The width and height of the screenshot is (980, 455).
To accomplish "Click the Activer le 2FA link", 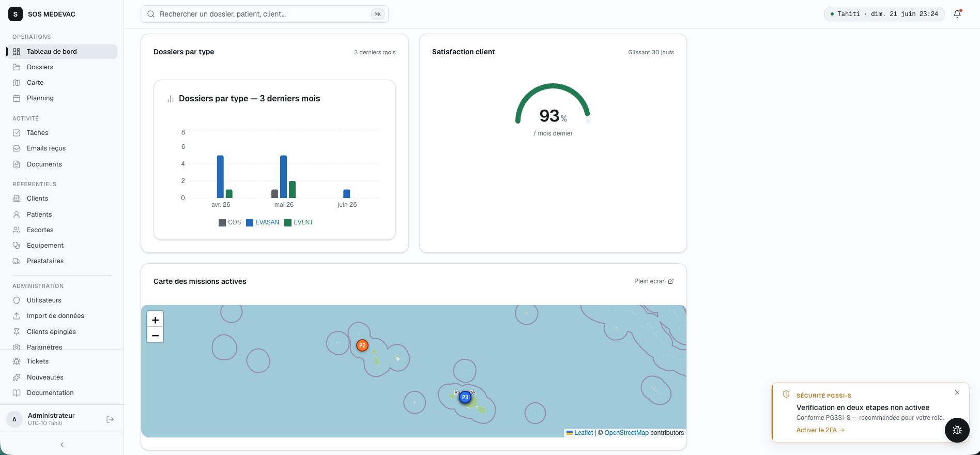I will click(x=820, y=430).
